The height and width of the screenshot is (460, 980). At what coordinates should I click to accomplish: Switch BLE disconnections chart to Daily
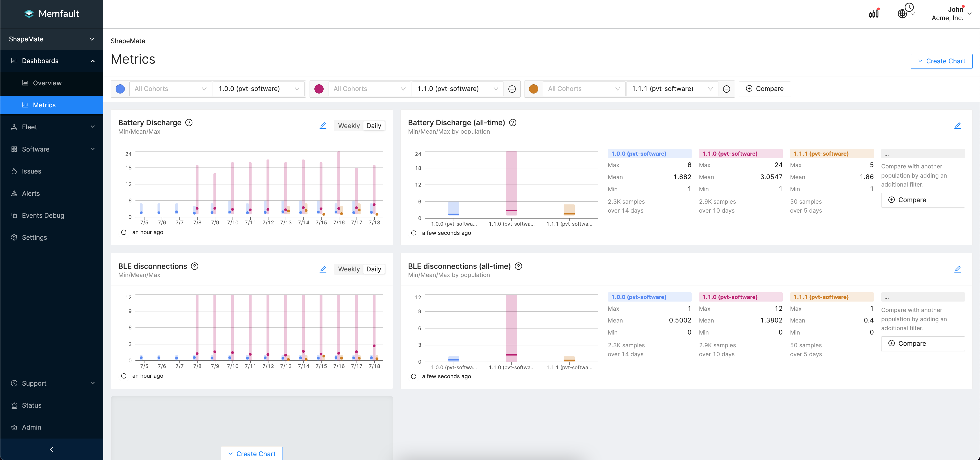[373, 269]
